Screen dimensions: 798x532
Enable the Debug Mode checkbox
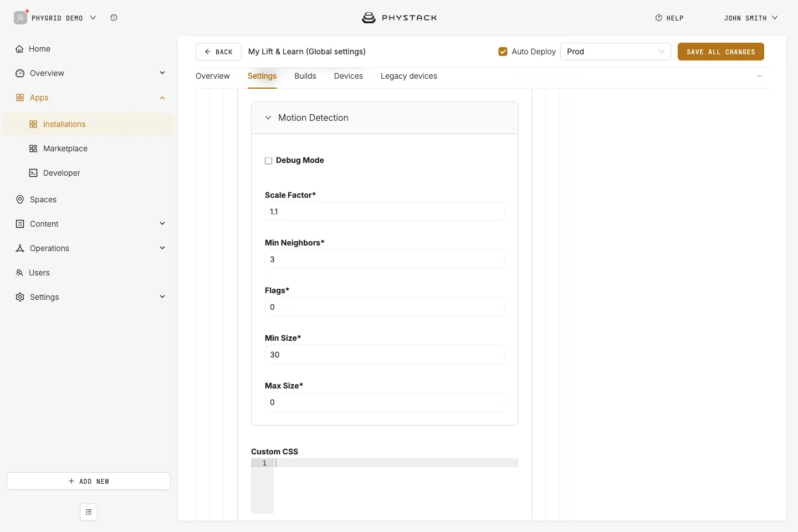click(x=268, y=161)
